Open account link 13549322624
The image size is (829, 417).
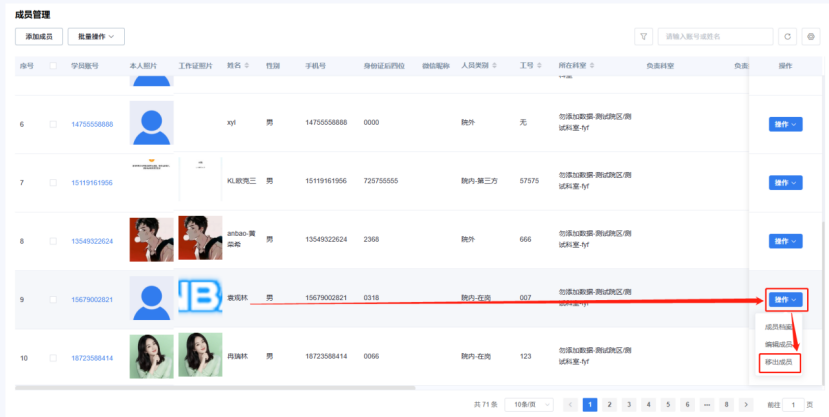(x=92, y=241)
